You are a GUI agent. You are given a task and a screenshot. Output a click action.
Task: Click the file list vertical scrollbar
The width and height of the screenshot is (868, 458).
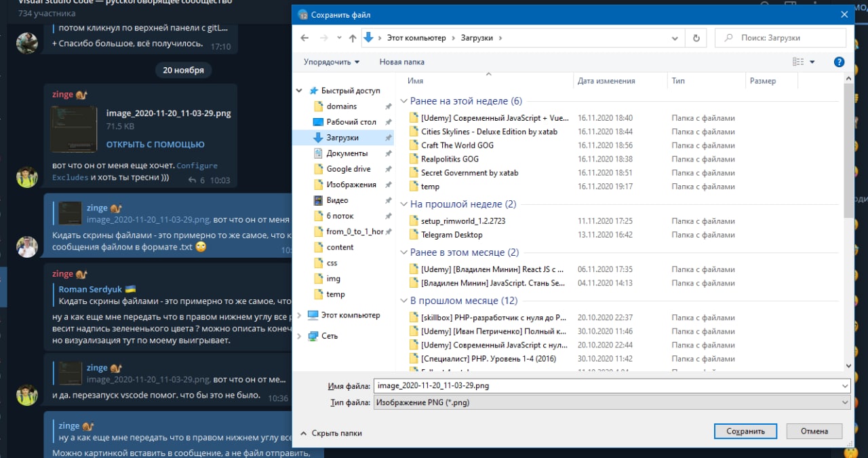pyautogui.click(x=848, y=149)
